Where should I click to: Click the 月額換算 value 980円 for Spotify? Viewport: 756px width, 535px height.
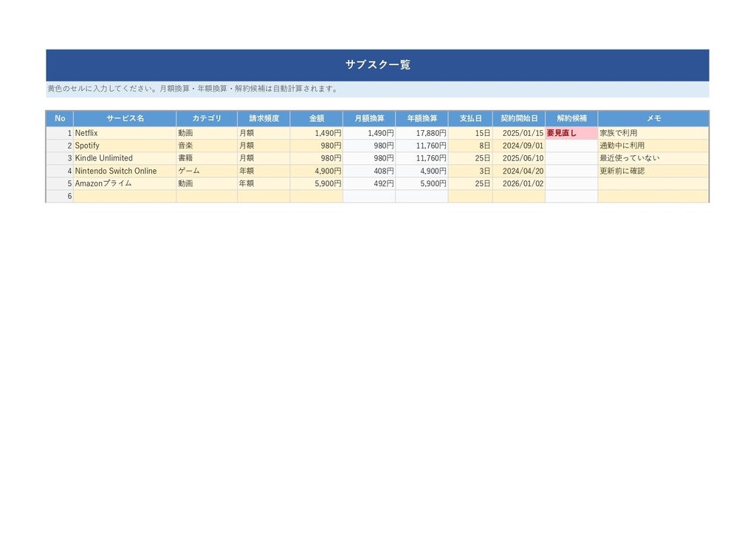[x=369, y=146]
